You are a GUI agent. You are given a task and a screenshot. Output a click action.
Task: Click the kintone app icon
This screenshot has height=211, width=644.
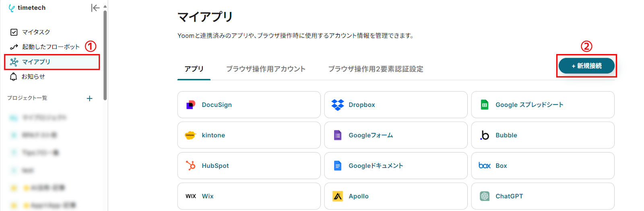coord(190,135)
